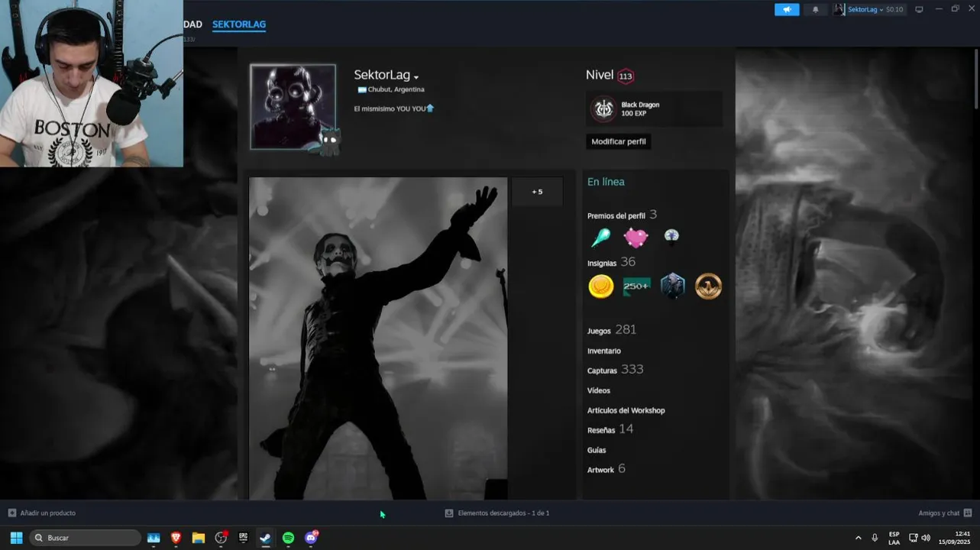Click the blue hexagon badge icon
The width and height of the screenshot is (980, 550).
pos(672,286)
